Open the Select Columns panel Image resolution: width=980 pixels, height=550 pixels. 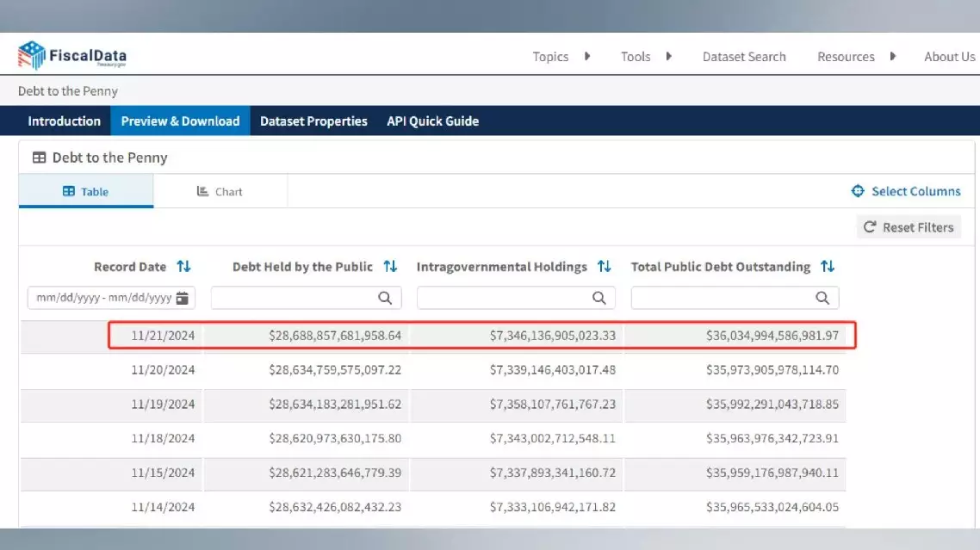[x=906, y=191]
